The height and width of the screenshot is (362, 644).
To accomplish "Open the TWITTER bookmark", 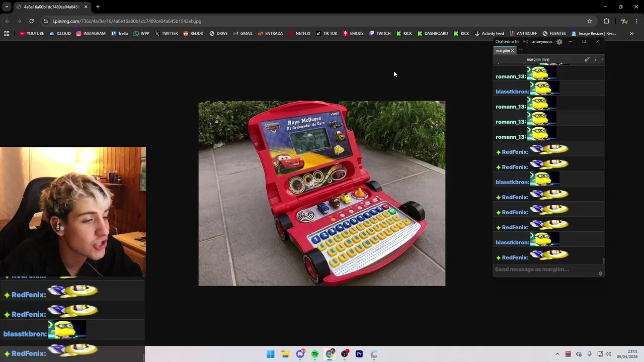I will tap(166, 33).
